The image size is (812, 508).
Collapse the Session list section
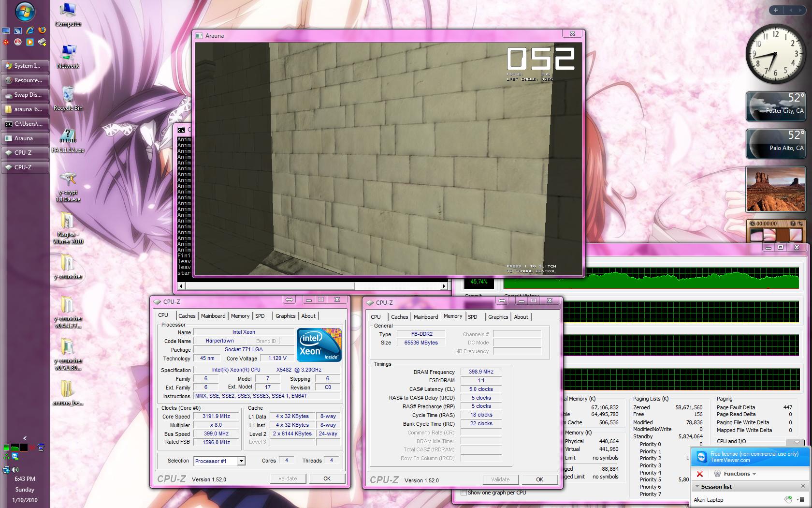[x=697, y=487]
